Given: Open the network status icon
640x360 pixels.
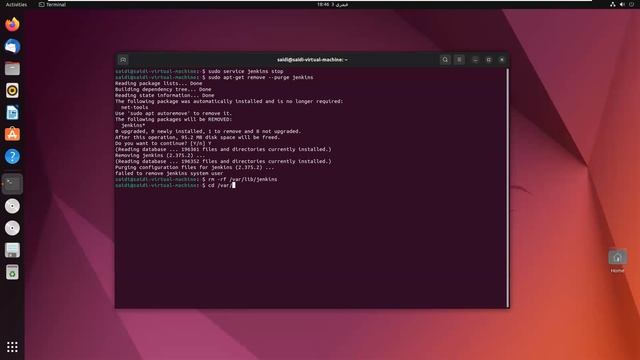Looking at the screenshot, I should 613,4.
